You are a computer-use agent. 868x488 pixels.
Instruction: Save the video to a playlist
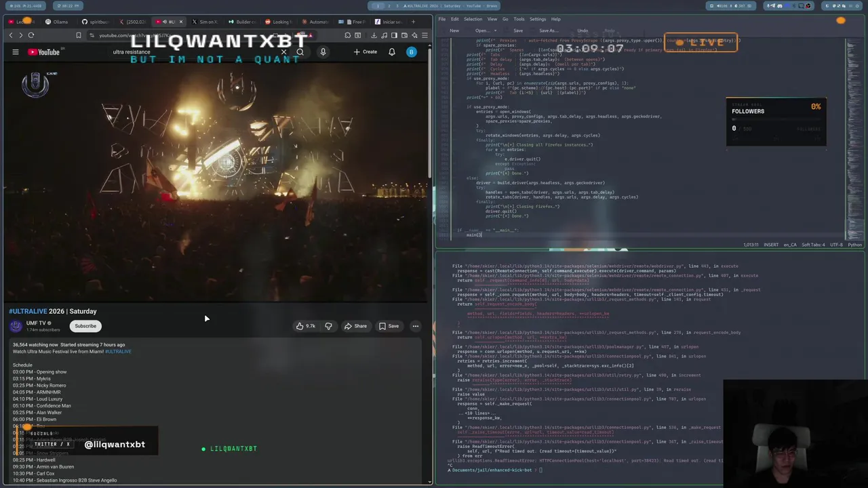(389, 326)
